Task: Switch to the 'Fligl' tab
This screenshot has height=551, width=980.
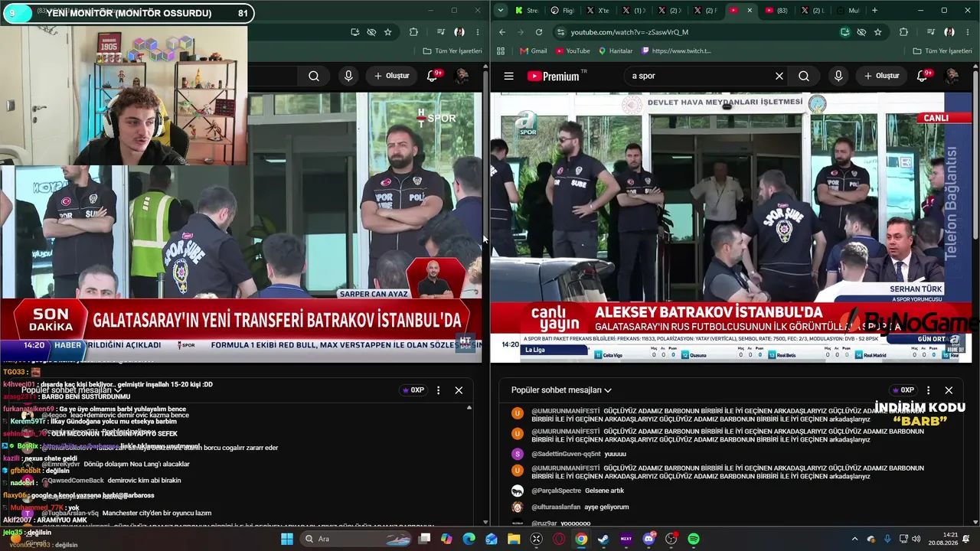Action: click(563, 11)
